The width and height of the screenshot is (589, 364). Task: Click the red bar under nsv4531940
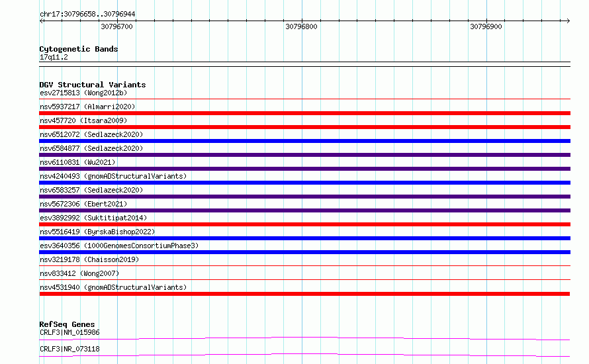point(304,294)
